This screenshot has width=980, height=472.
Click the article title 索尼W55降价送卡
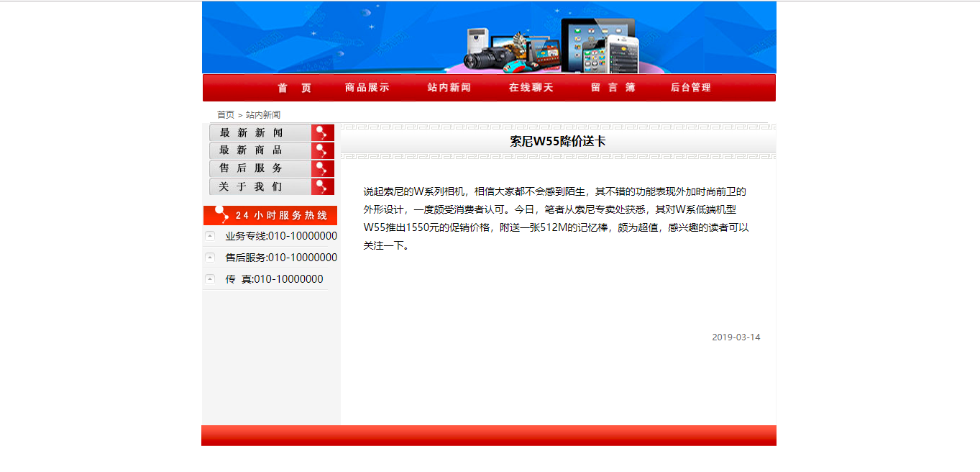(558, 141)
